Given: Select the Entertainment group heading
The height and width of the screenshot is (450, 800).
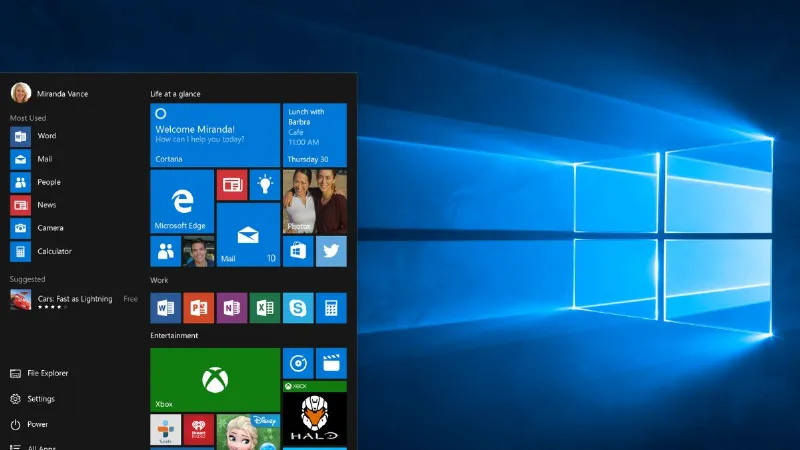Looking at the screenshot, I should pyautogui.click(x=174, y=335).
